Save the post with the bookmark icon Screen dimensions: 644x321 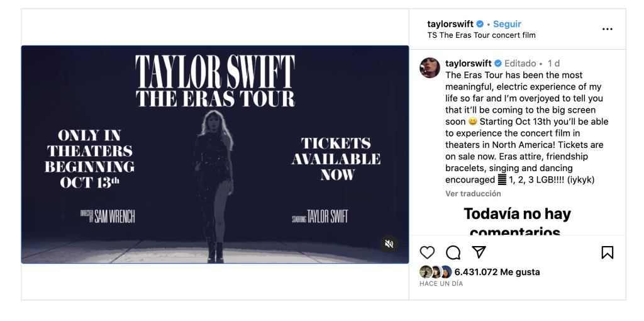pos(607,252)
